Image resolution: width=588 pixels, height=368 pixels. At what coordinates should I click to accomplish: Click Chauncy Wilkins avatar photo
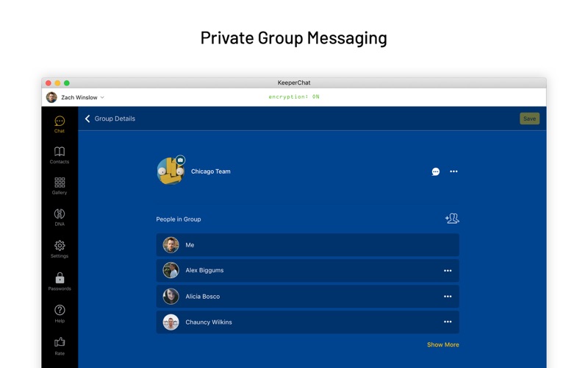click(171, 322)
